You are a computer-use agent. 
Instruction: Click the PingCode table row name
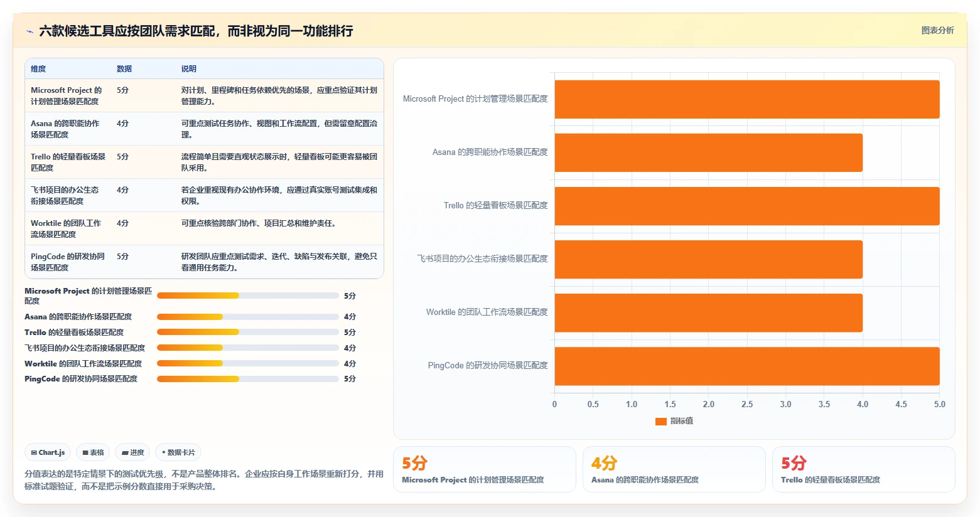point(68,262)
